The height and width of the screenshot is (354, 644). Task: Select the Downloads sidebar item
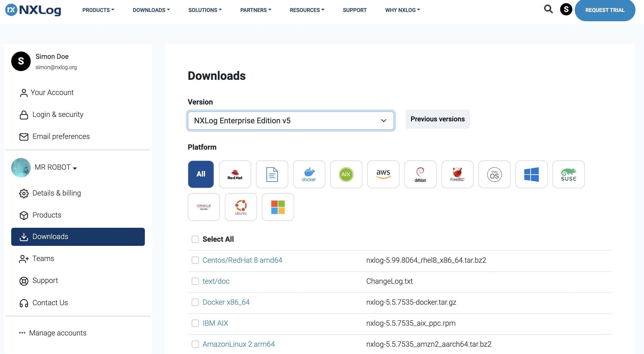coord(78,237)
